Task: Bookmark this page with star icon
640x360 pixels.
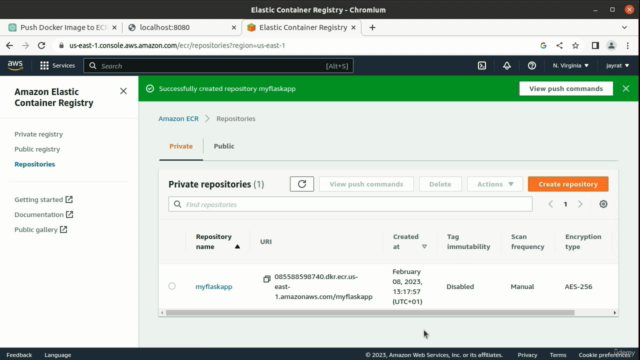Action: pos(576,45)
